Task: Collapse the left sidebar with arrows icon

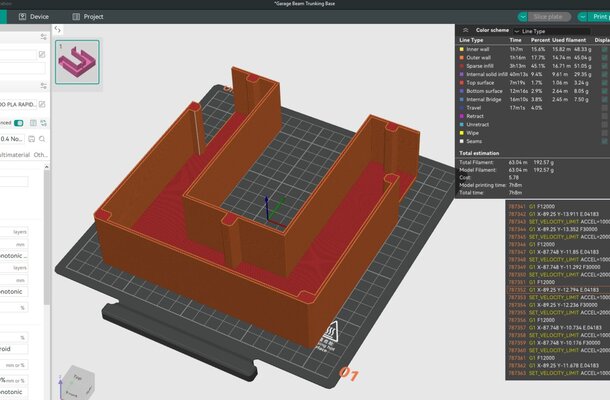Action: [58, 30]
